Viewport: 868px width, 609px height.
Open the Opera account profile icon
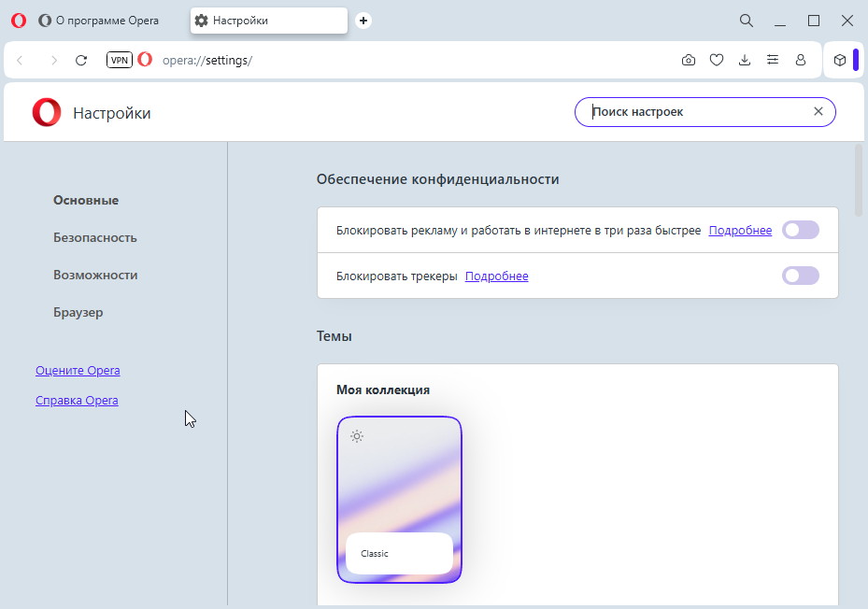click(x=801, y=60)
